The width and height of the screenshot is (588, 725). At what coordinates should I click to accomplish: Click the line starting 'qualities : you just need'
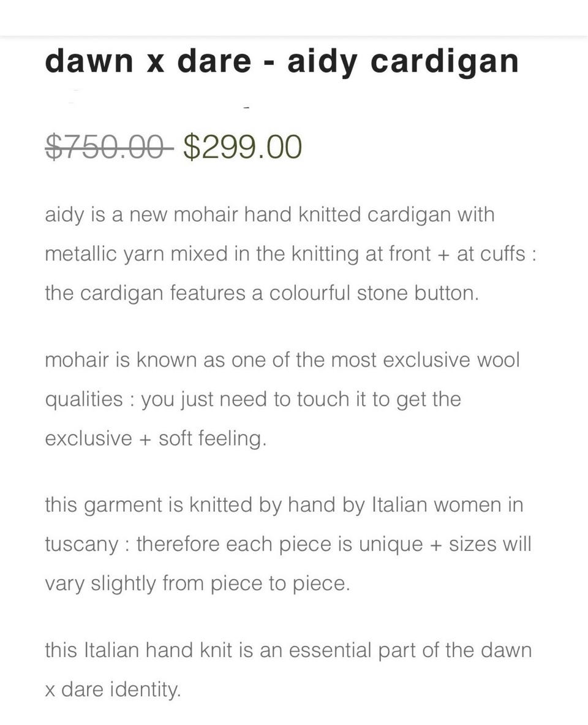coord(252,399)
